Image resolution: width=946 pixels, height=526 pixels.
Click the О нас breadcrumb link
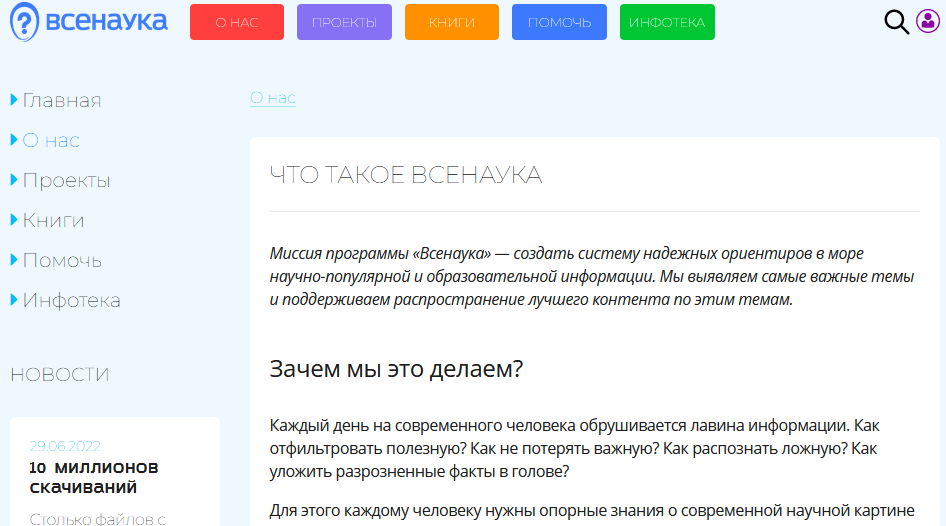(x=273, y=98)
